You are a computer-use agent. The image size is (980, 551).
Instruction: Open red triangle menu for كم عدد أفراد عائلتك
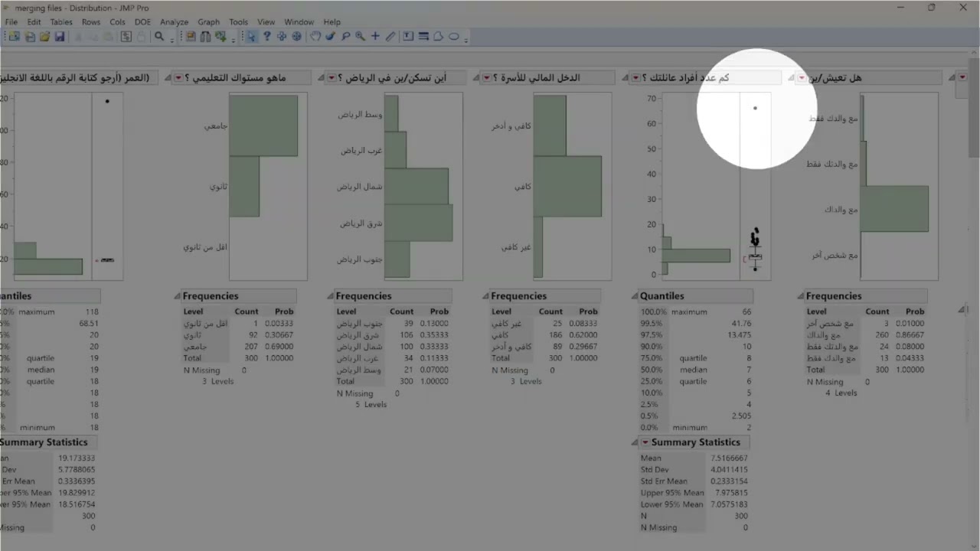point(635,77)
